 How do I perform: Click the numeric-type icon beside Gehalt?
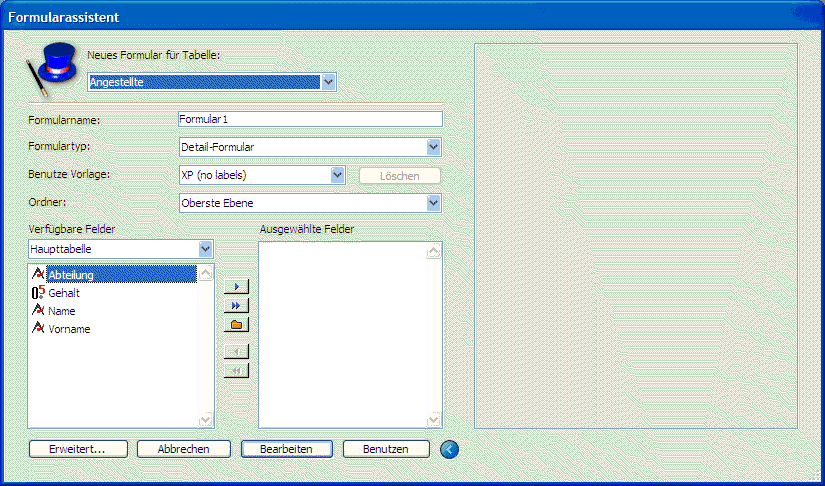pos(39,293)
